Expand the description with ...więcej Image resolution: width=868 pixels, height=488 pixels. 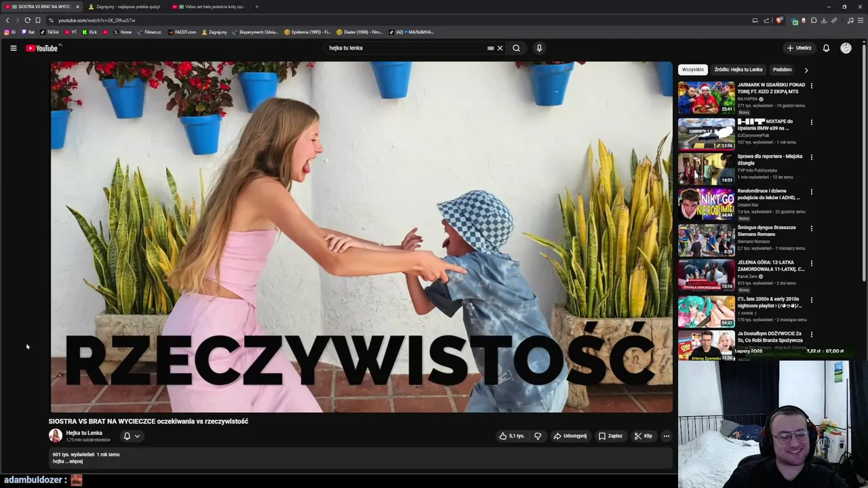click(74, 462)
